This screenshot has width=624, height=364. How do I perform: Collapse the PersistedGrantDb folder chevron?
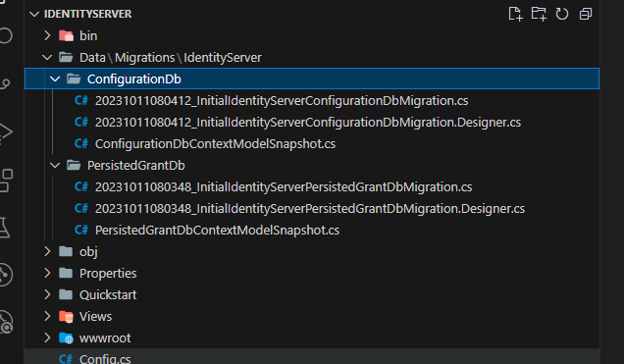point(55,166)
